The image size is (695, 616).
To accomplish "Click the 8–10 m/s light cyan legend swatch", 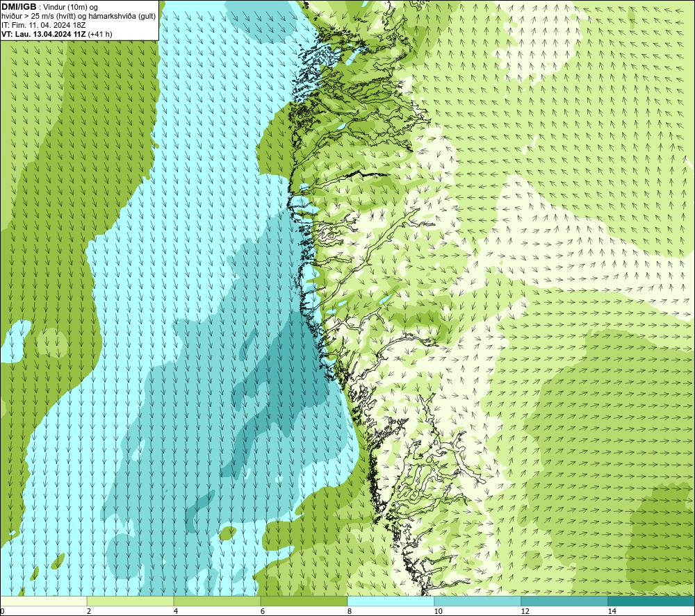I will click(391, 601).
